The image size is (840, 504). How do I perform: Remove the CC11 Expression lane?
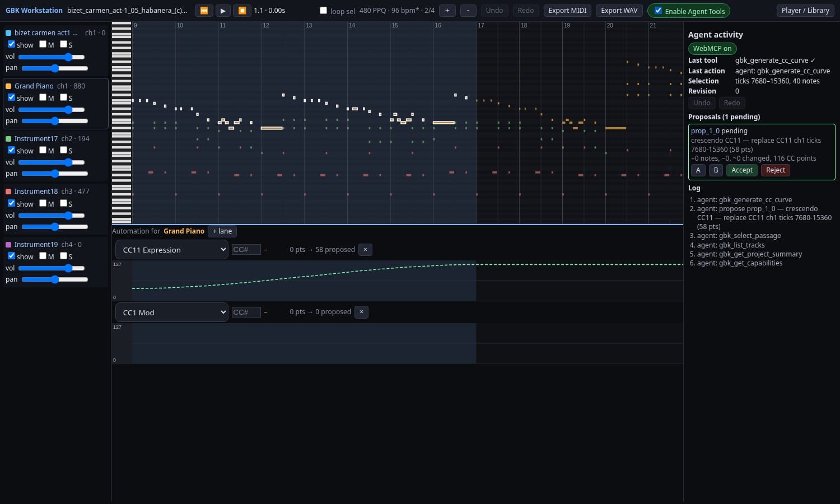coord(365,250)
